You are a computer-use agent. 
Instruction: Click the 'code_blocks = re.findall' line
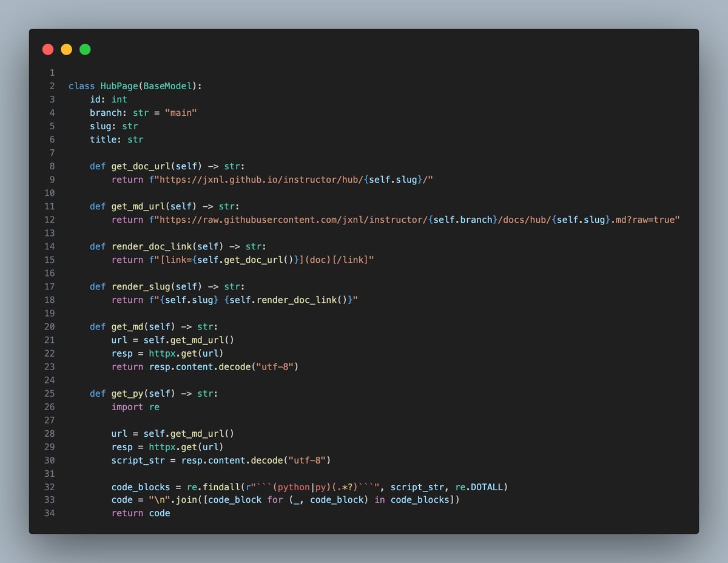tap(309, 487)
